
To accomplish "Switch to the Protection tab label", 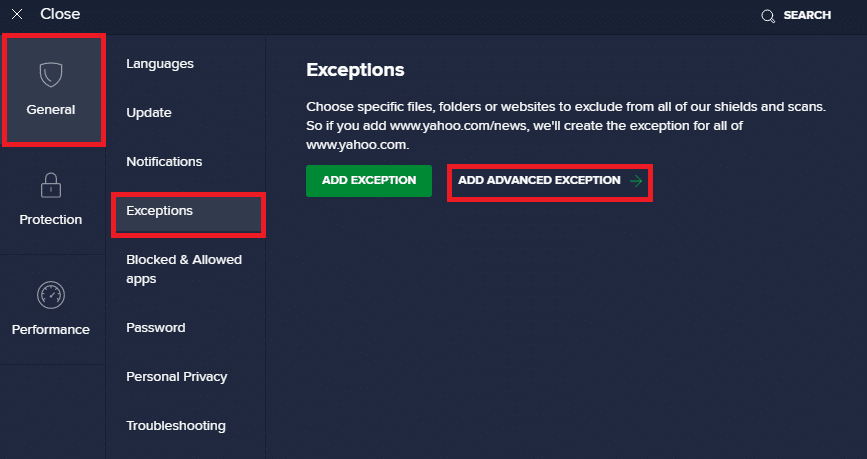I will pyautogui.click(x=51, y=220).
